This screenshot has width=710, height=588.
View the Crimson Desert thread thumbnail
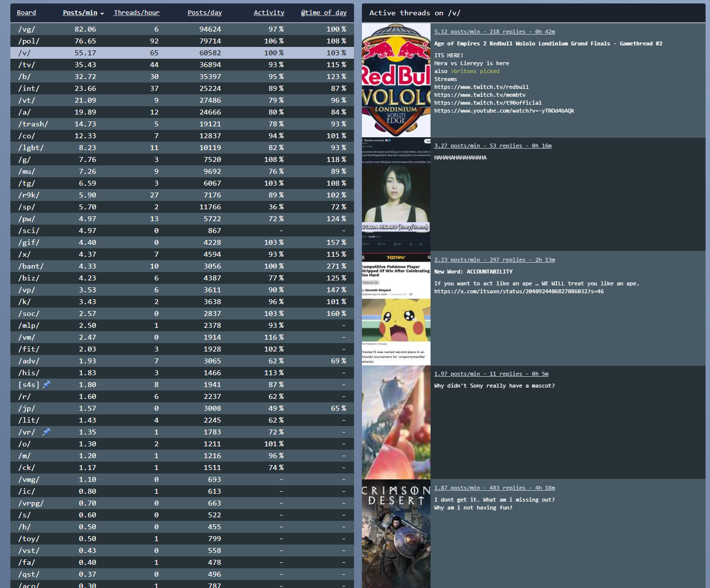(396, 534)
